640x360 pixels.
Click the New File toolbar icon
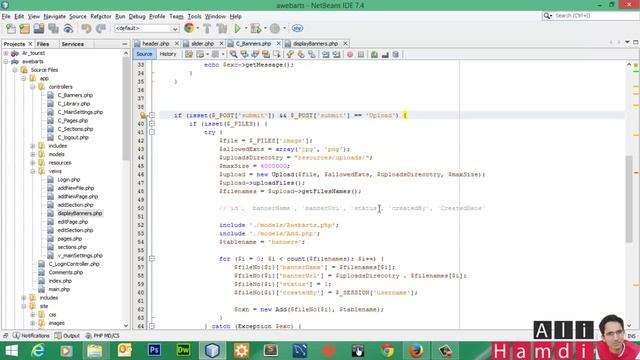[11, 29]
